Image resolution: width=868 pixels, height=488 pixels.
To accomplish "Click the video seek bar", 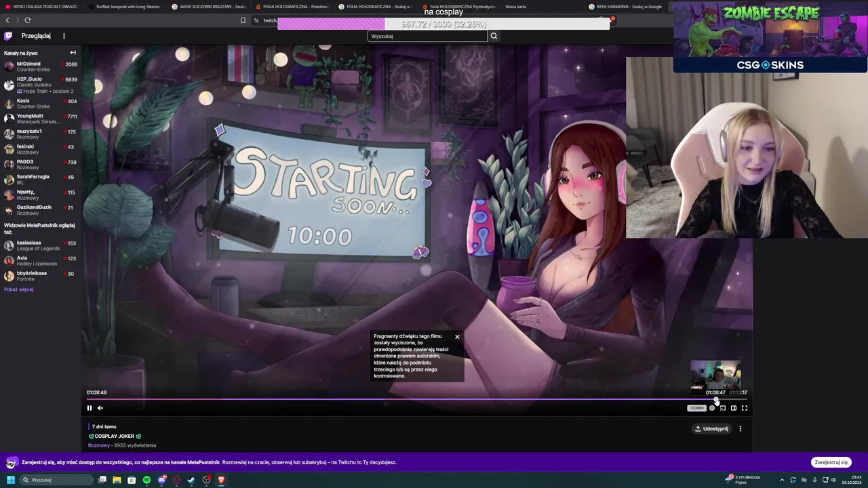I will pyautogui.click(x=417, y=399).
